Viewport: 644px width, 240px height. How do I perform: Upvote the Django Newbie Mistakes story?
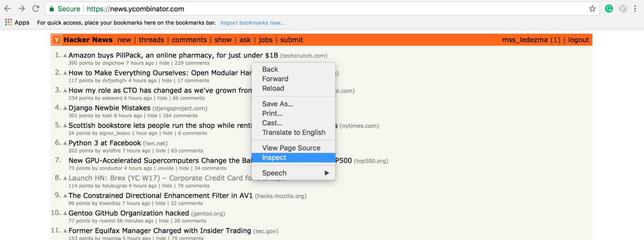click(x=65, y=108)
